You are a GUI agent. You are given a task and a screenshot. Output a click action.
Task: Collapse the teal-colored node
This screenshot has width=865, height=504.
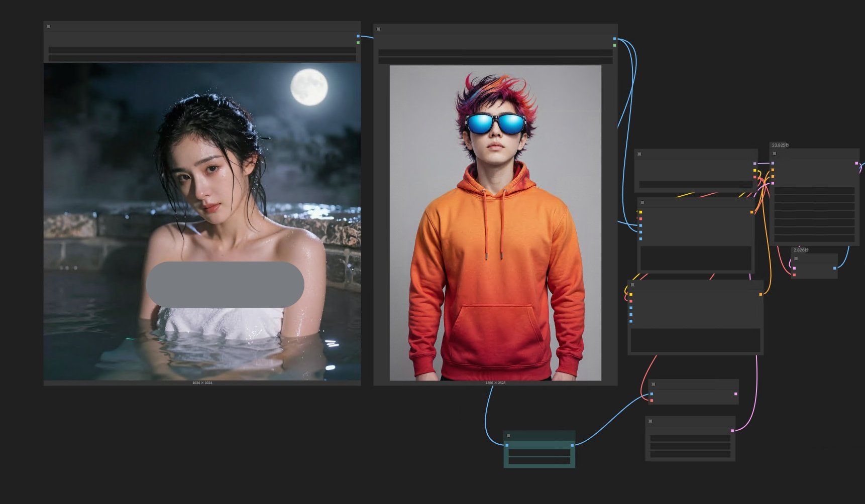click(508, 435)
